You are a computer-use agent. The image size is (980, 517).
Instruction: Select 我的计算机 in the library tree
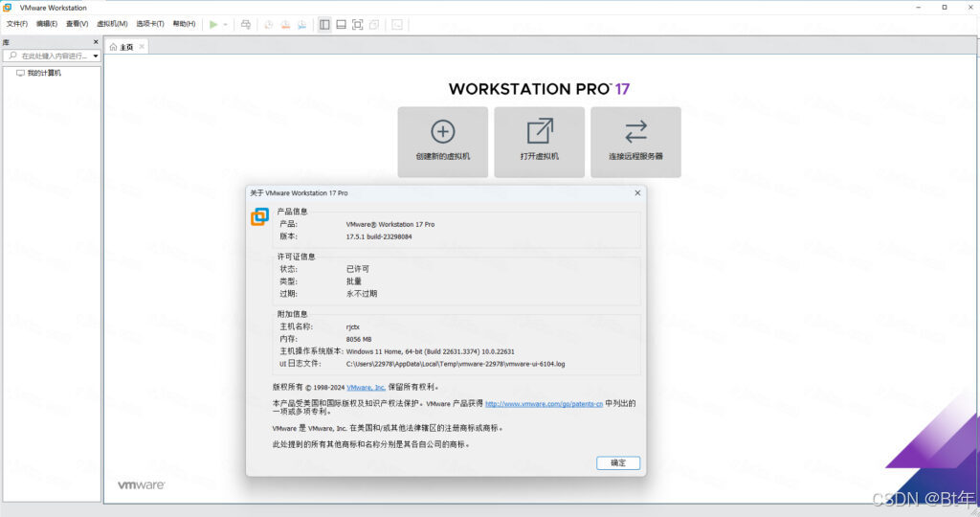point(44,73)
